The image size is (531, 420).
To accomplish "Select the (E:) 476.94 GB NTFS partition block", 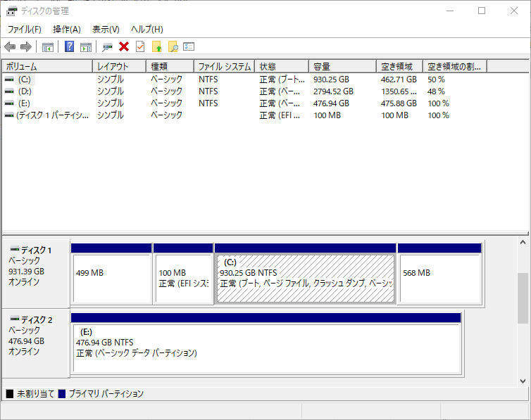I will click(266, 343).
